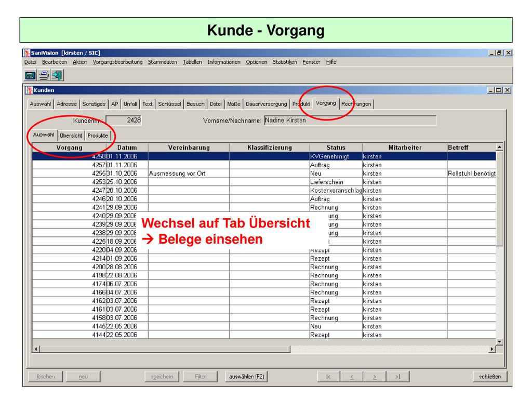Click the SaniVision title bar app icon
Viewport: 532px width, 399px height.
pos(26,53)
